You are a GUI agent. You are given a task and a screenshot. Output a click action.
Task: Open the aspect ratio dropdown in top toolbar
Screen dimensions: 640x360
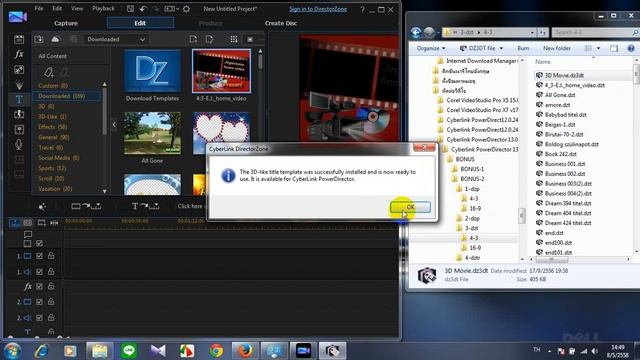click(171, 9)
